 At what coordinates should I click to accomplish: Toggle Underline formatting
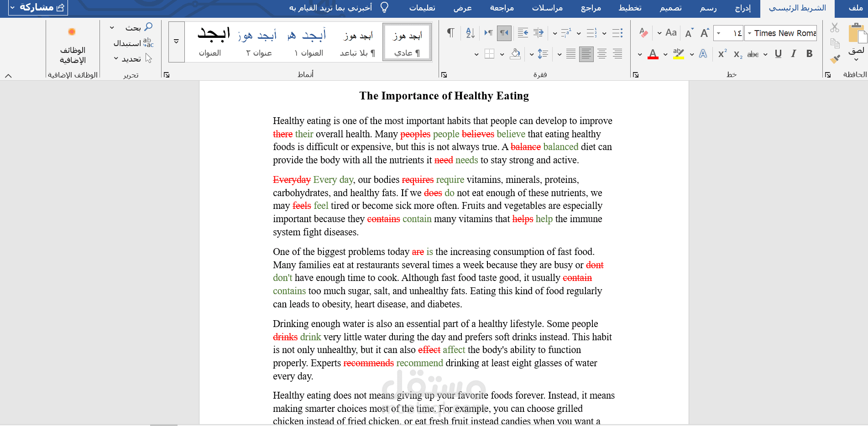point(779,54)
